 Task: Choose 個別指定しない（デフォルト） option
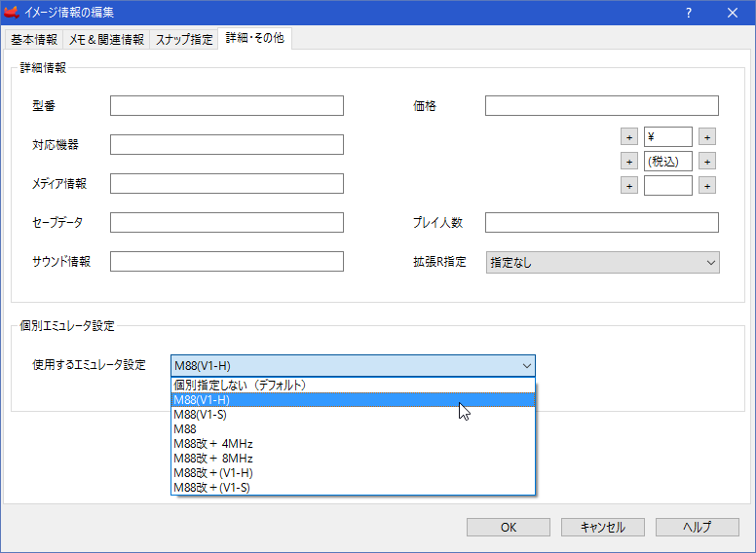tap(240, 385)
